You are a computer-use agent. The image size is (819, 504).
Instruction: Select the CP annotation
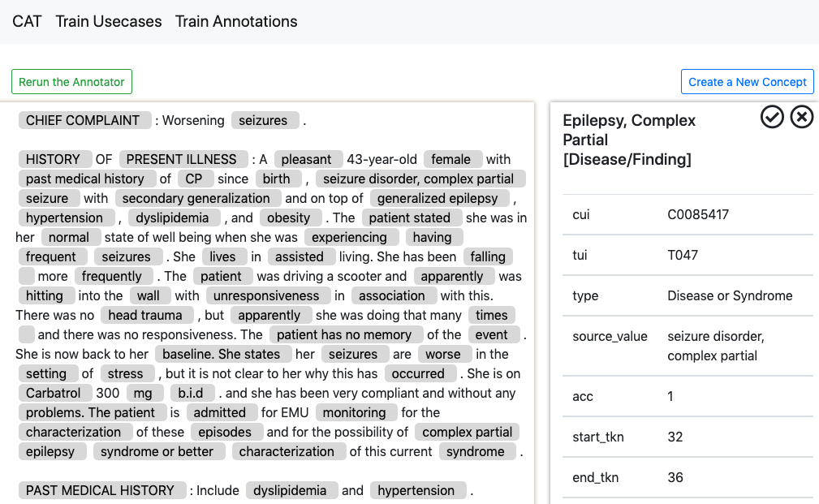[x=196, y=179]
